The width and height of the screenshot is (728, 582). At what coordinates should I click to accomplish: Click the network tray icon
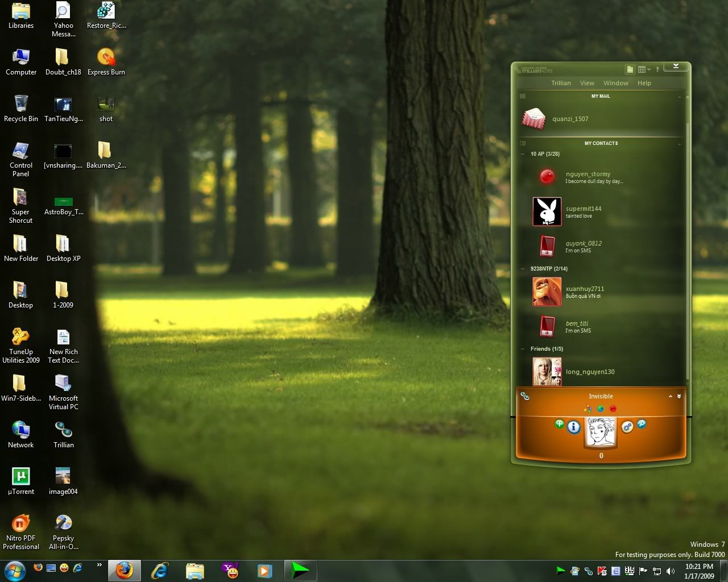point(657,571)
